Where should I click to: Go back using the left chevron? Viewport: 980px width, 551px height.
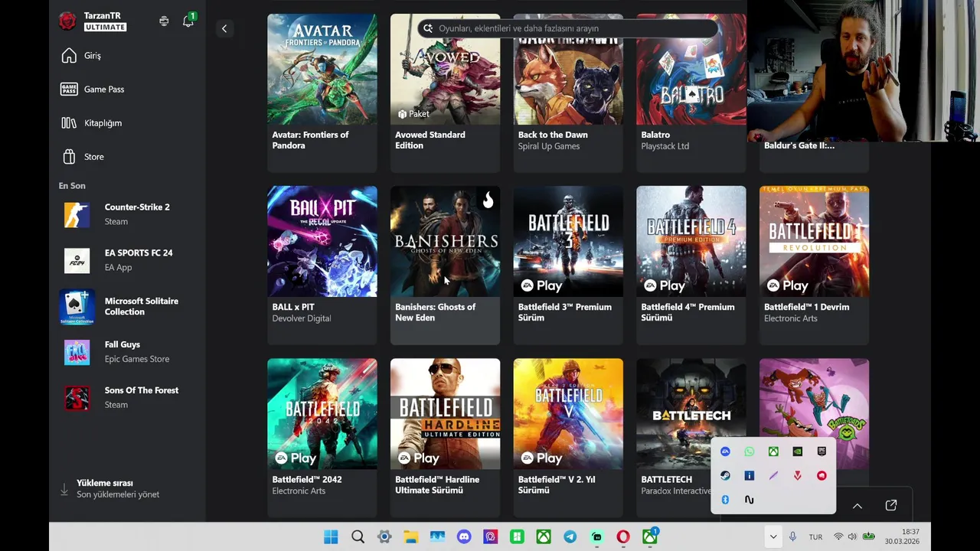[224, 28]
